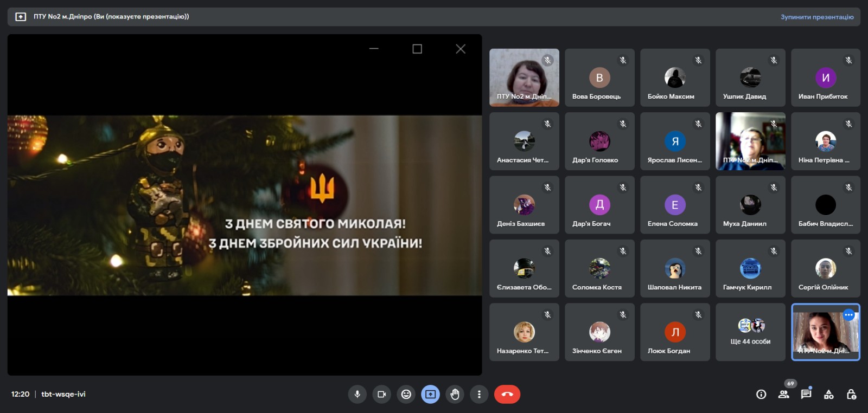Show the participants list (69 people)
The image size is (868, 413).
(x=784, y=395)
